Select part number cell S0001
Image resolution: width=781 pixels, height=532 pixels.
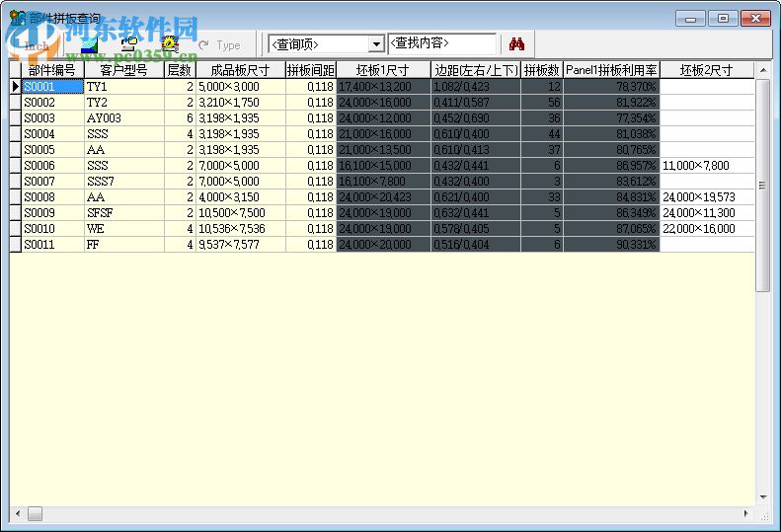[52, 86]
